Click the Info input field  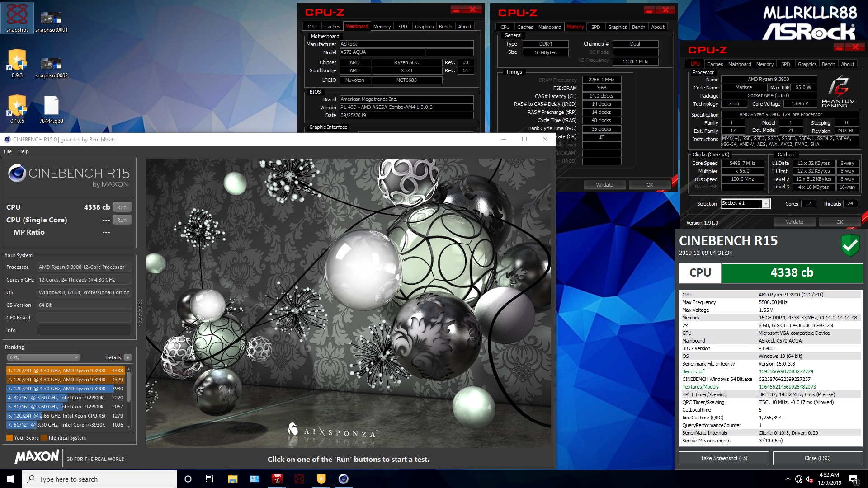pos(84,330)
